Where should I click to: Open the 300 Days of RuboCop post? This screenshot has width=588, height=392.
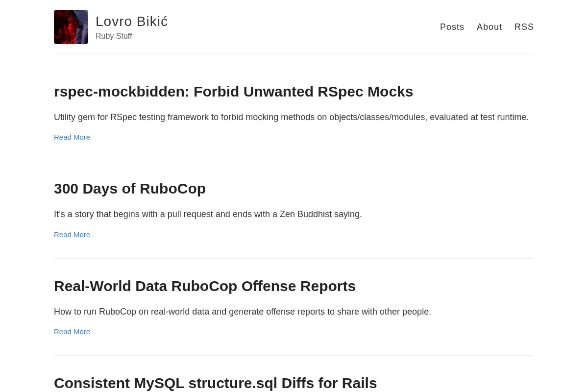(x=130, y=189)
